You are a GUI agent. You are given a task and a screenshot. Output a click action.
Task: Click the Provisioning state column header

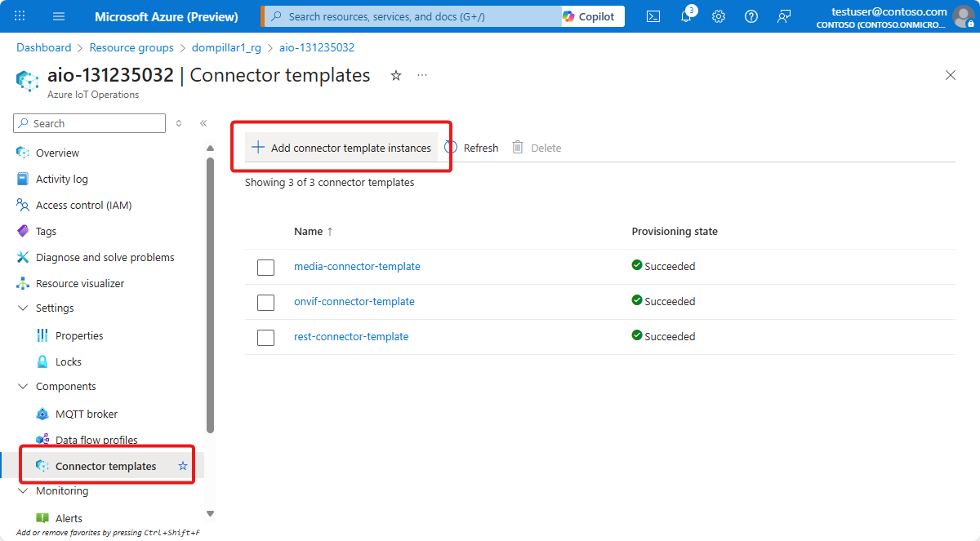(x=675, y=231)
